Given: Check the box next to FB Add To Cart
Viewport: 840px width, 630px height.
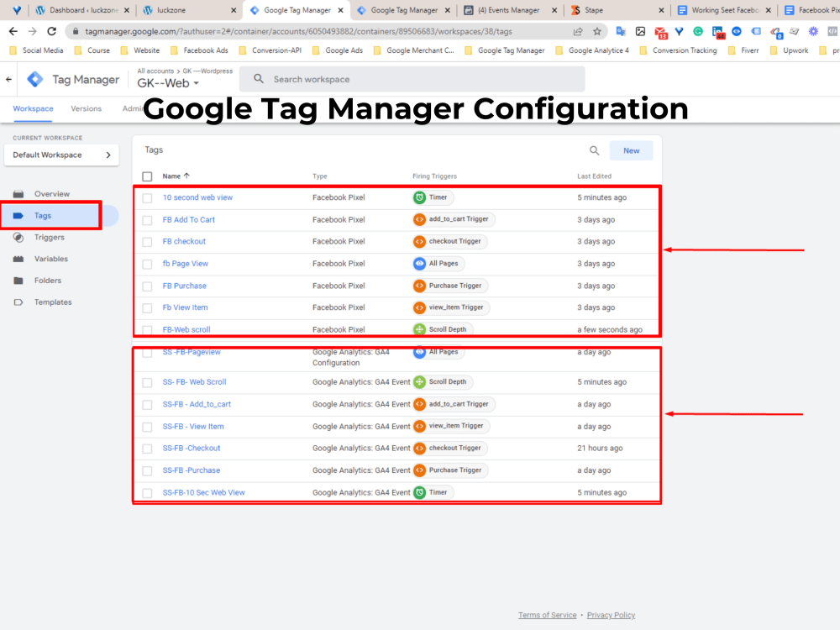Looking at the screenshot, I should pos(147,219).
